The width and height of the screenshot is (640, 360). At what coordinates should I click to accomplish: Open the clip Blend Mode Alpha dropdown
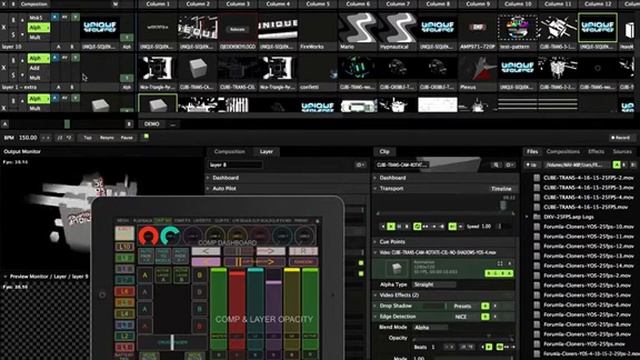pos(430,327)
